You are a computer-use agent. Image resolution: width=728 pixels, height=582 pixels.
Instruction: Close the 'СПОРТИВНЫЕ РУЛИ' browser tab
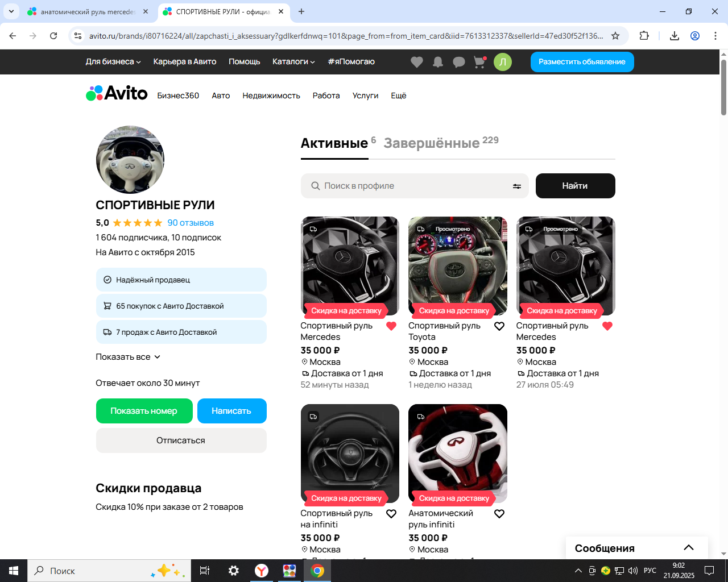281,11
